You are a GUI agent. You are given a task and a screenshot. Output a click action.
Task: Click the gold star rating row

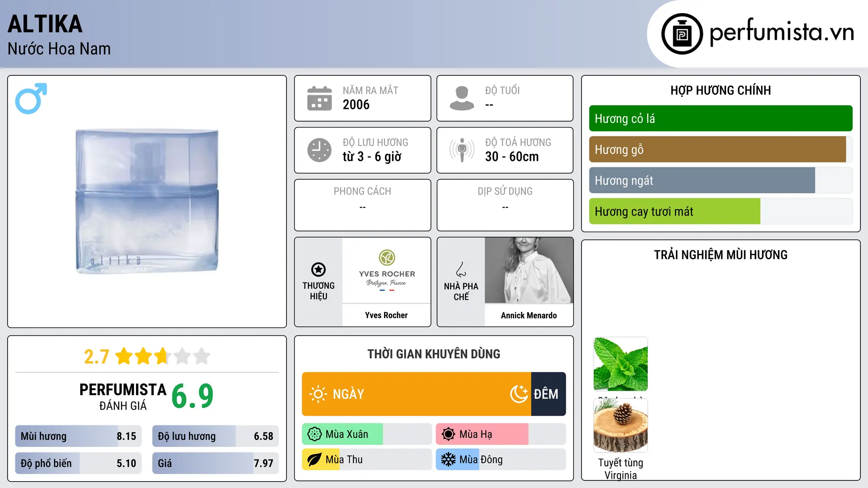(x=163, y=356)
